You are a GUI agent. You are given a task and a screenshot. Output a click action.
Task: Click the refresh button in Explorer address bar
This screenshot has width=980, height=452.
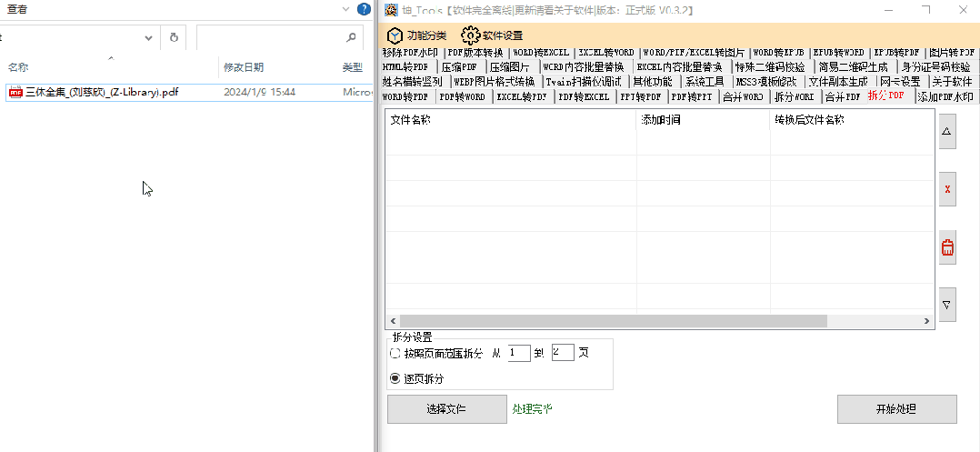click(175, 37)
